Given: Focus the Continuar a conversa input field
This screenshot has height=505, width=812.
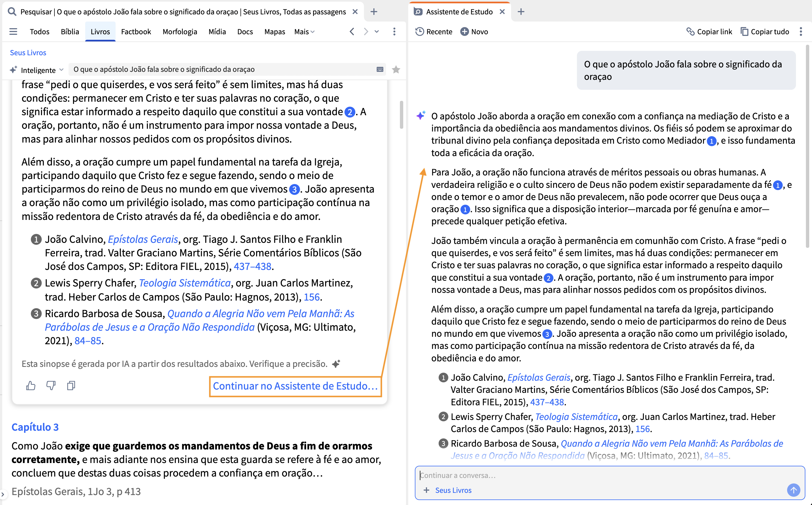Looking at the screenshot, I should 610,475.
